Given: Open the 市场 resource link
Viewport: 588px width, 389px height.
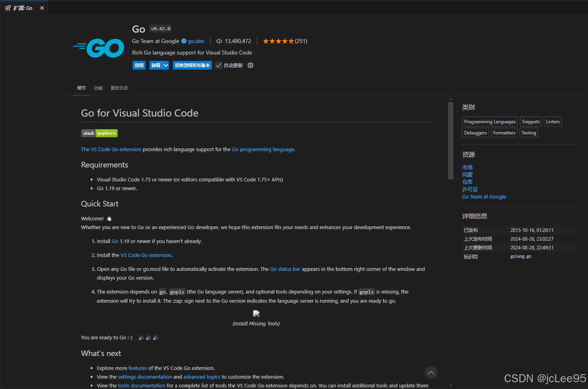Looking at the screenshot, I should tap(467, 168).
